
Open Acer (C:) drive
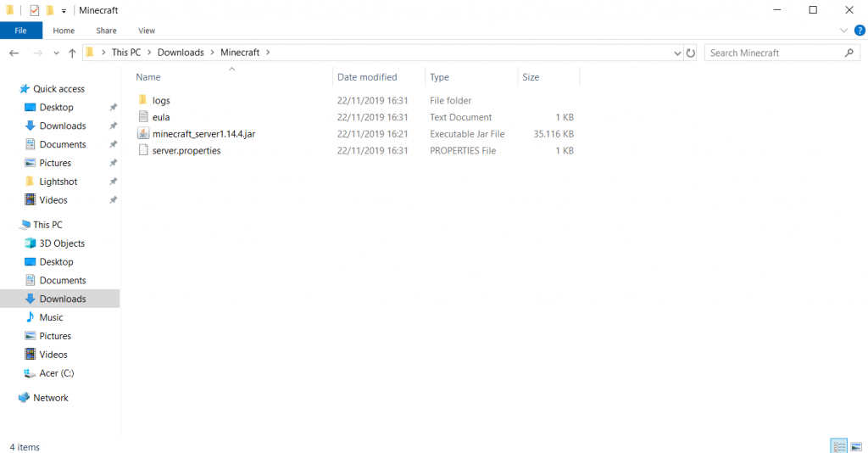click(x=48, y=373)
